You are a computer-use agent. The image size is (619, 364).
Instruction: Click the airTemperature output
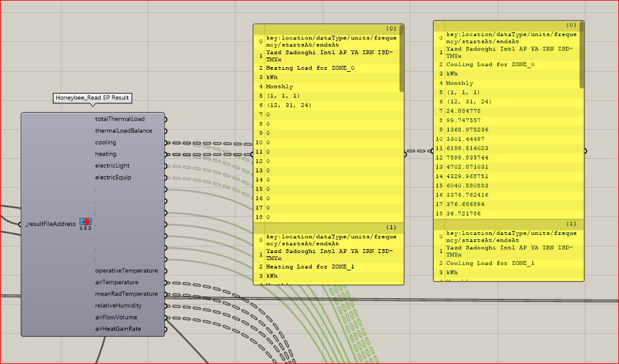pyautogui.click(x=116, y=282)
